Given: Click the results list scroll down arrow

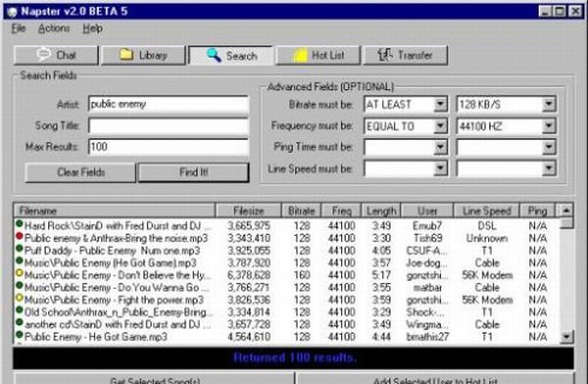Looking at the screenshot, I should [x=566, y=337].
